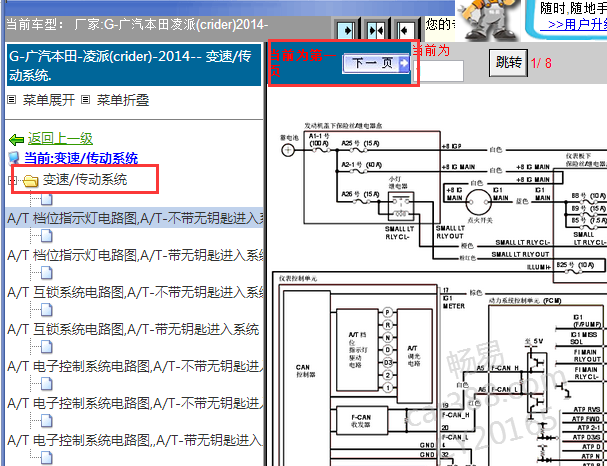This screenshot has height=466, width=607.
Task: Click 返回上一级 to go back
Action: point(60,139)
